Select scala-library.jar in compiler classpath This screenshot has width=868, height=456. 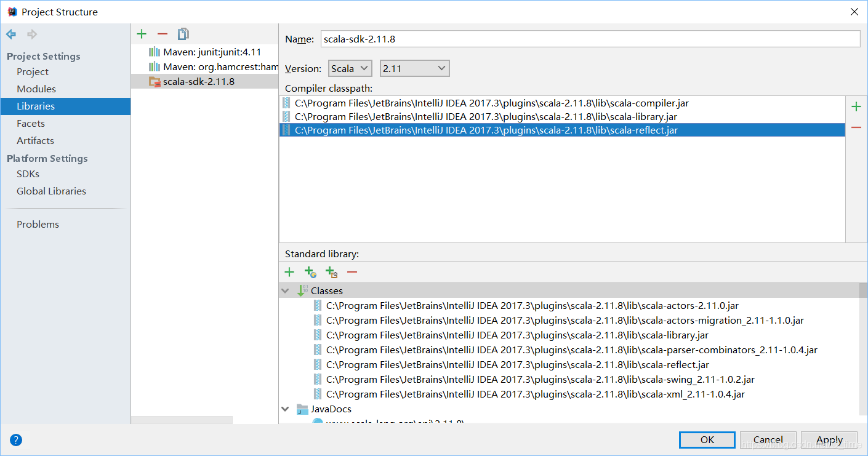[x=562, y=116]
